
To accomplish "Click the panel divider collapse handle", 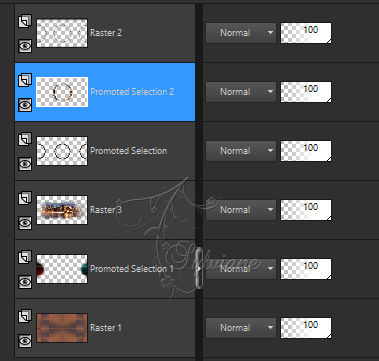I will coord(199,269).
